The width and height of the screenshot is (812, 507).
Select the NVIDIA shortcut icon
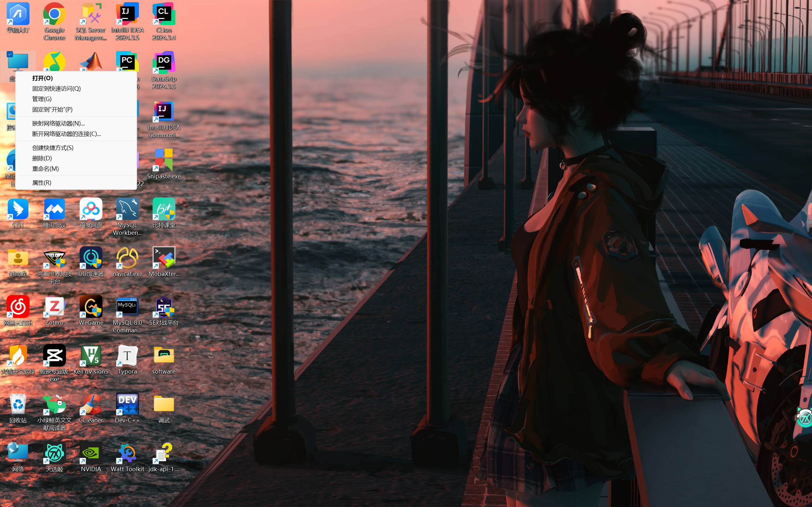pos(91,453)
